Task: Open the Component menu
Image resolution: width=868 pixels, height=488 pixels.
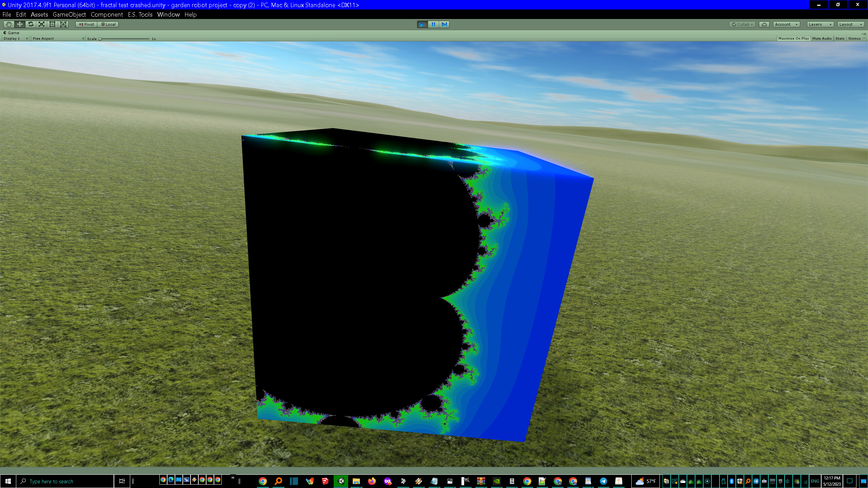Action: (107, 15)
